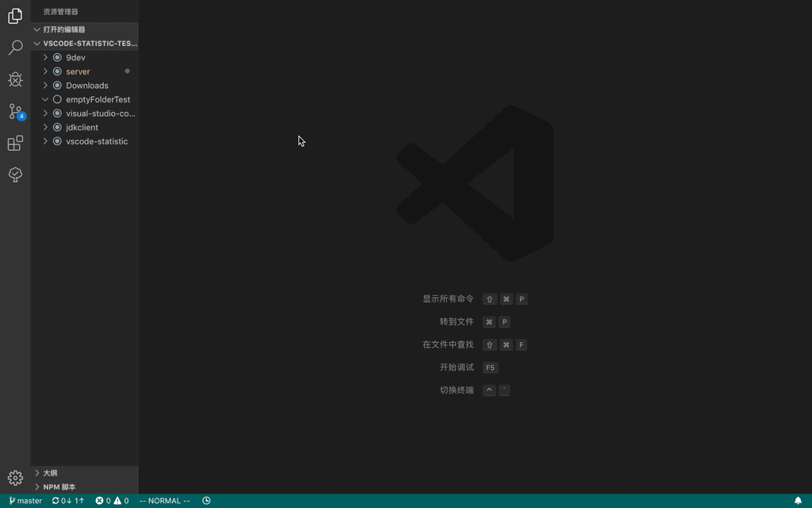Select the jdkclient folder name
The height and width of the screenshot is (508, 812).
click(82, 128)
